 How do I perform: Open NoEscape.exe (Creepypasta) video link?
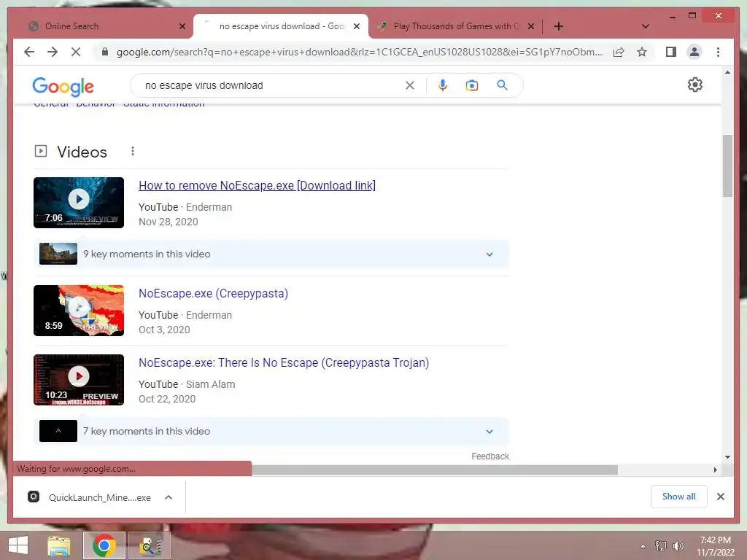click(214, 293)
